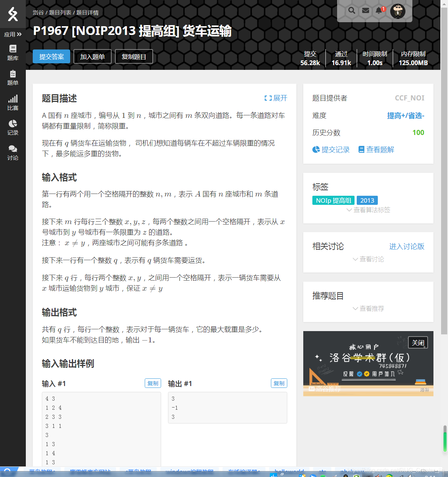
Task: Close the 洛谷学术群 advertisement with 关闭
Action: [417, 342]
